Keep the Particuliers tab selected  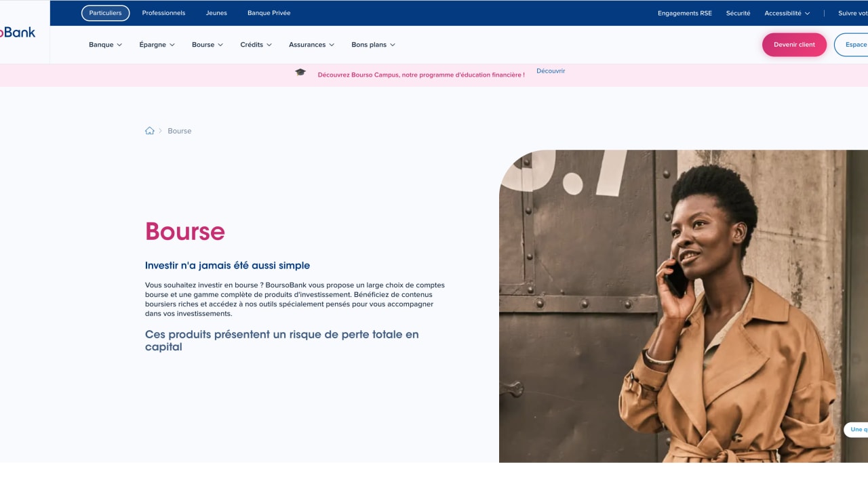click(105, 12)
